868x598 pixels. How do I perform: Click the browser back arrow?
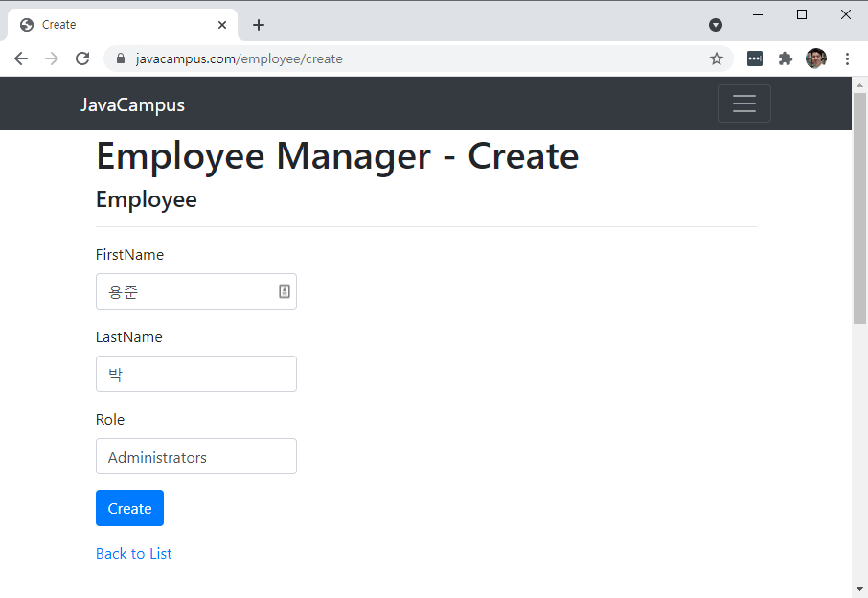(21, 58)
